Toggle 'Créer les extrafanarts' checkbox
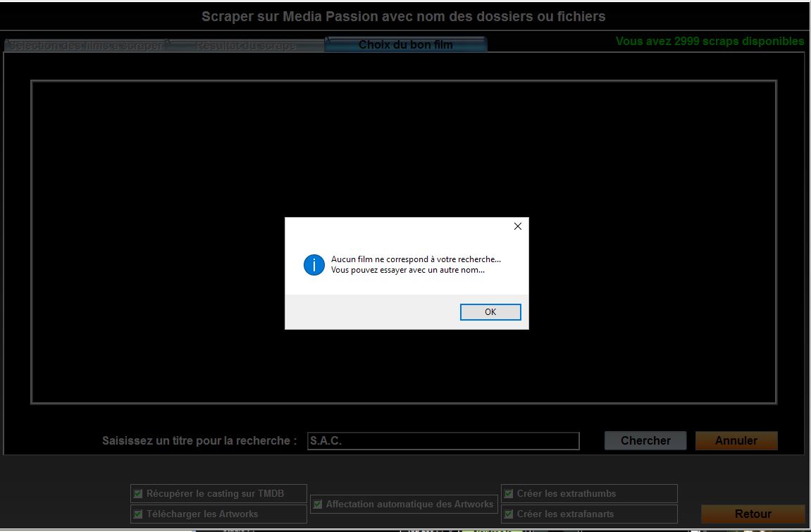The image size is (811, 532). point(509,514)
